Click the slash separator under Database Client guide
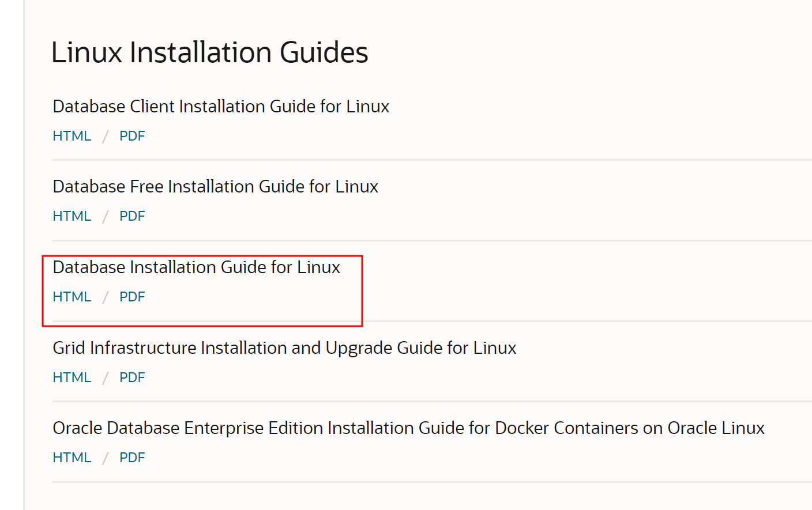The image size is (812, 510). [x=106, y=137]
